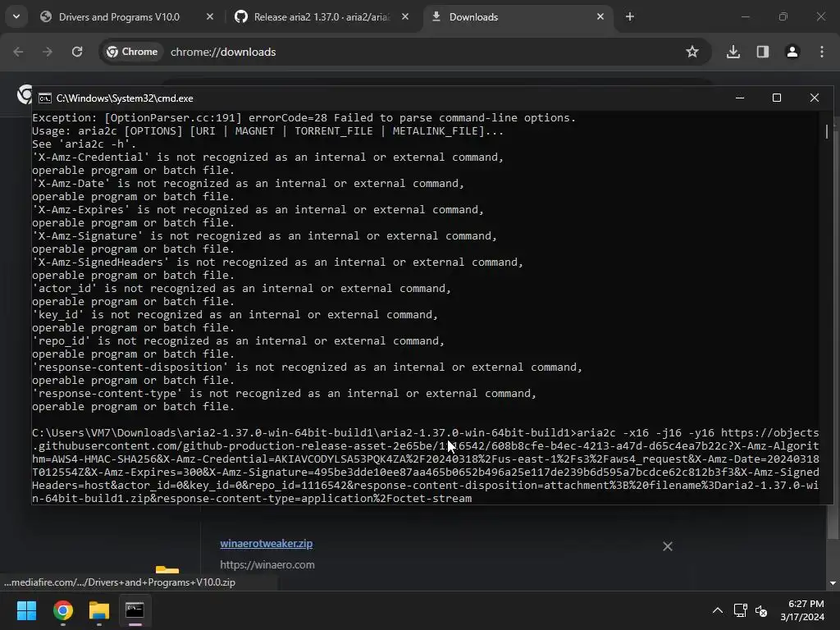Viewport: 840px width, 630px height.
Task: Open the network status tray icon
Action: 741,610
